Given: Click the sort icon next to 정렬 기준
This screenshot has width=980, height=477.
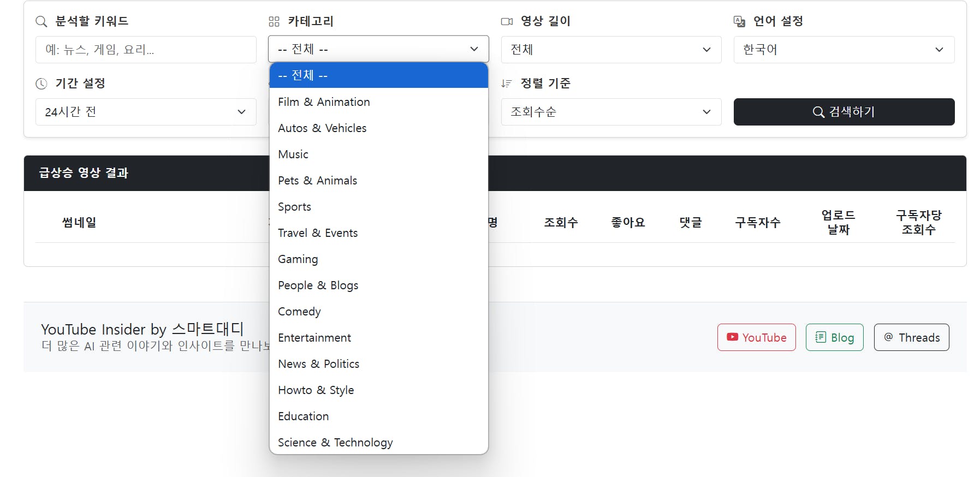Looking at the screenshot, I should [x=507, y=84].
